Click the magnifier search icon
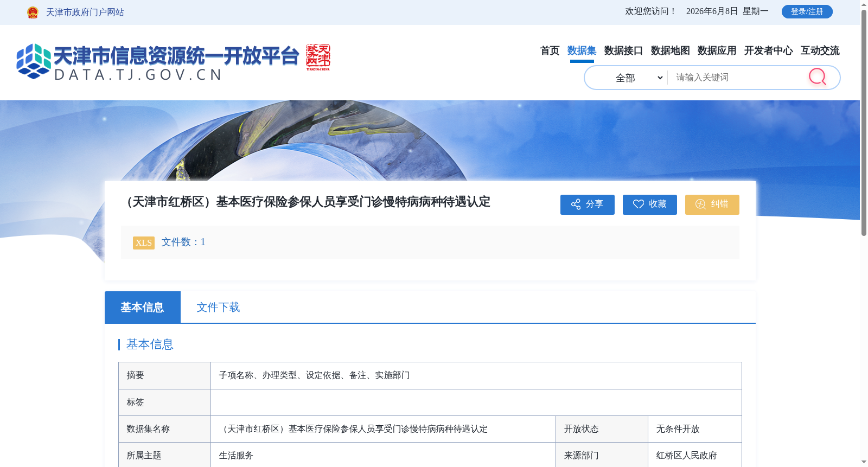This screenshot has height=467, width=868. click(818, 77)
